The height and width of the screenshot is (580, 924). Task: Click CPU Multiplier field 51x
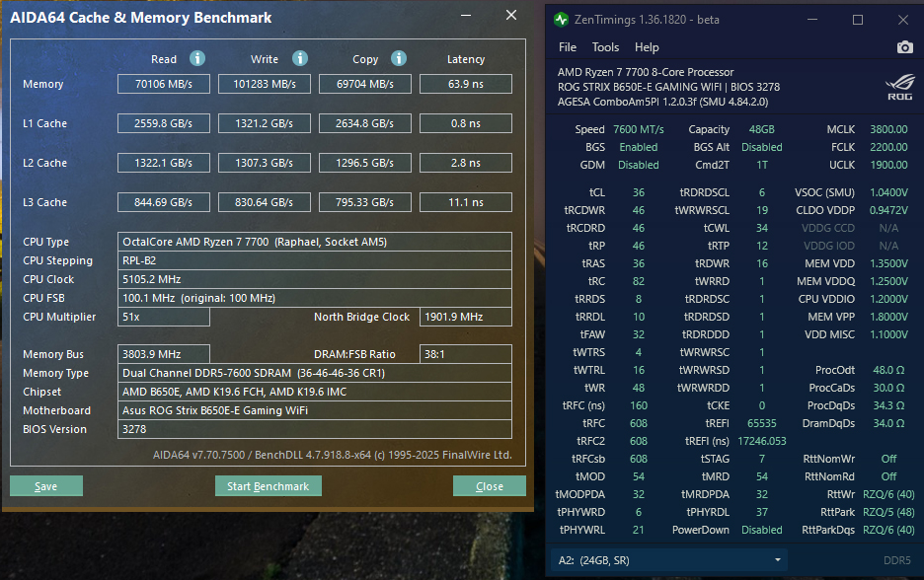[x=164, y=317]
